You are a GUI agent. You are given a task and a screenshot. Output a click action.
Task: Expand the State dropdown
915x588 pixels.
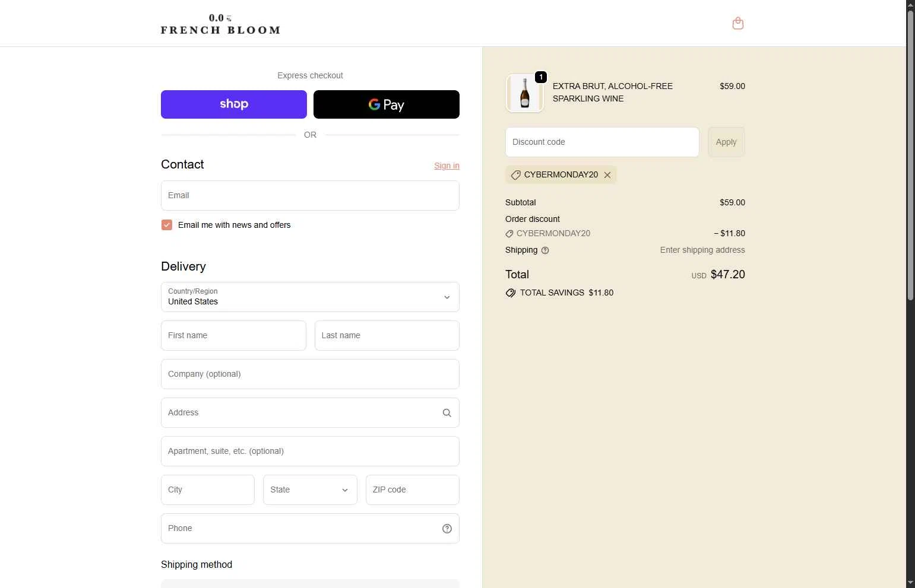(x=310, y=490)
